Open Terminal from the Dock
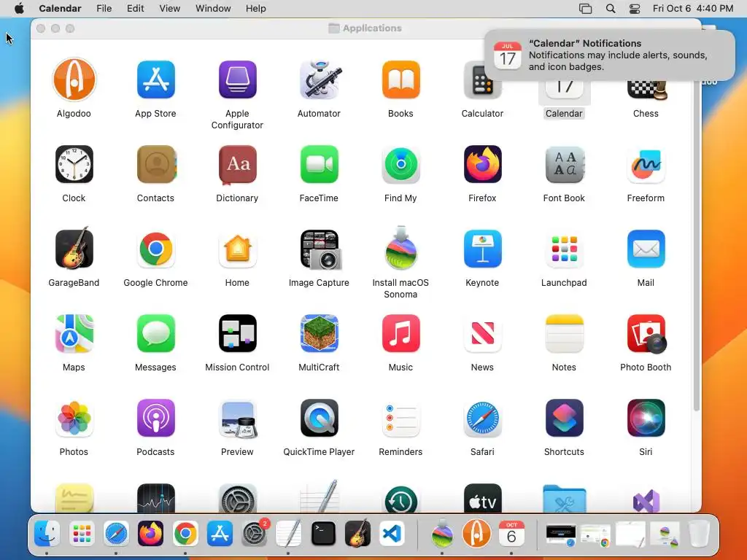Viewport: 747px width, 560px height. click(323, 534)
